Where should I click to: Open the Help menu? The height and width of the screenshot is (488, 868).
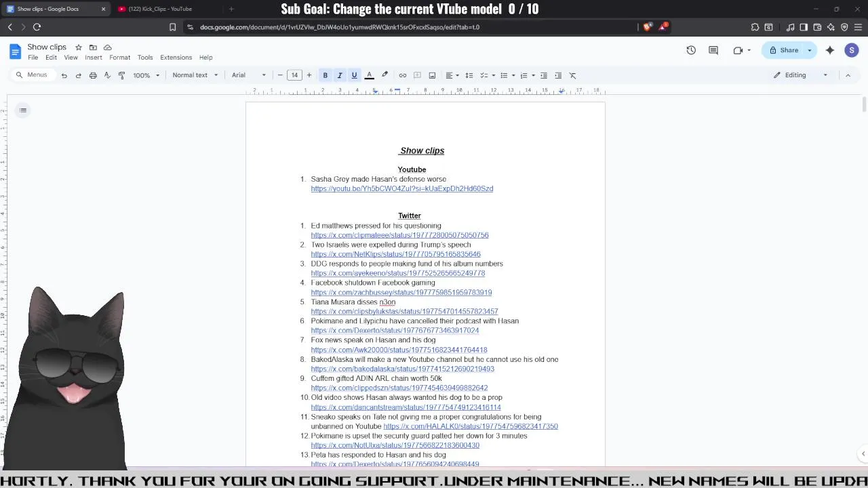coord(205,58)
